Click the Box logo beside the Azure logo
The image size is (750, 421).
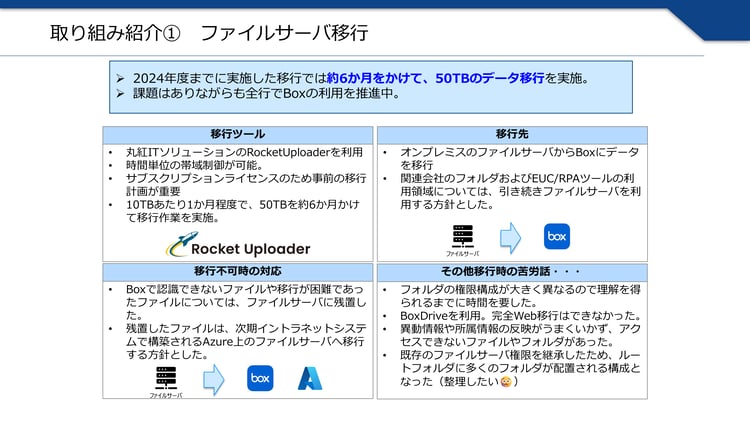(260, 378)
